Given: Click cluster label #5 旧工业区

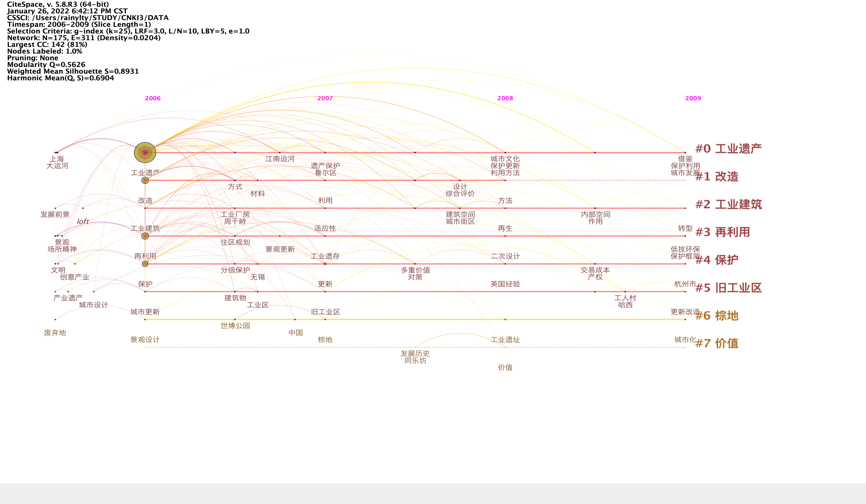Looking at the screenshot, I should tap(728, 288).
